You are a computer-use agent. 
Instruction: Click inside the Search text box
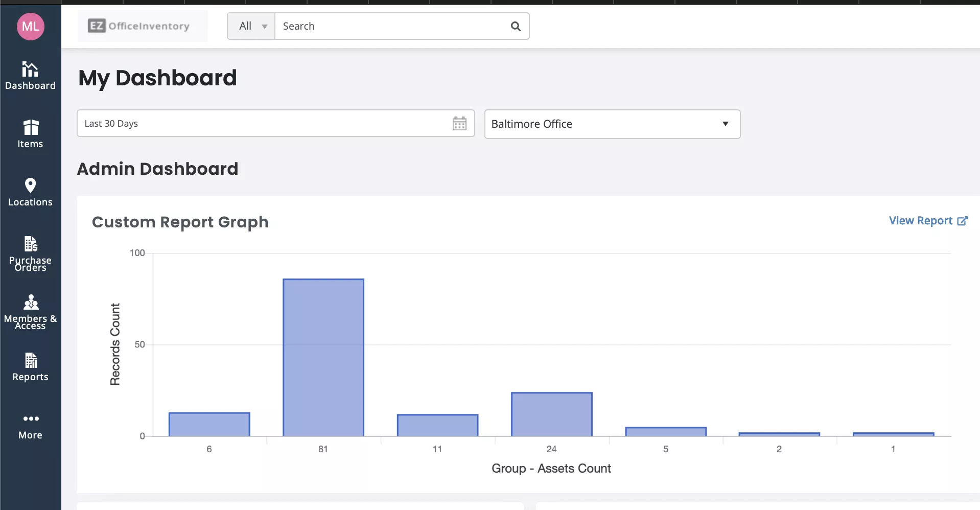tap(393, 26)
